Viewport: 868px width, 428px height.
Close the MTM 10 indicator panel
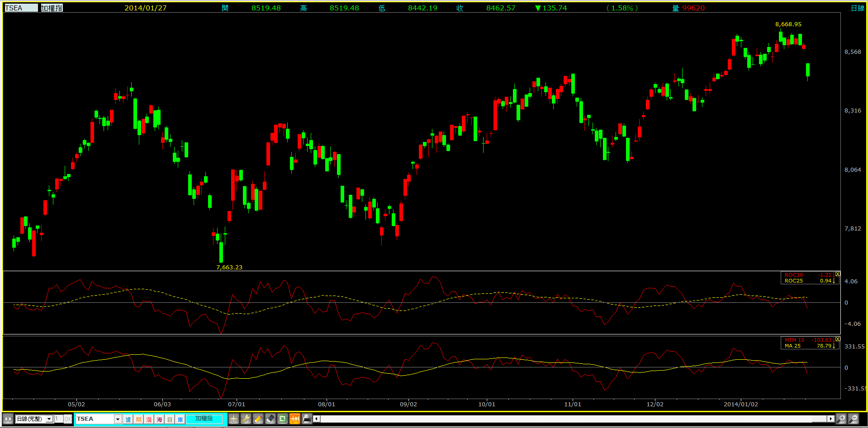[838, 339]
